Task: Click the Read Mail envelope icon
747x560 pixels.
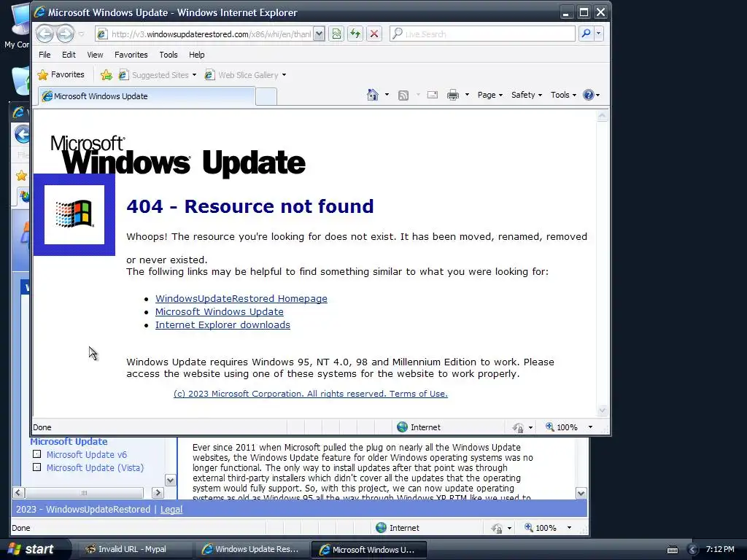Action: tap(433, 95)
